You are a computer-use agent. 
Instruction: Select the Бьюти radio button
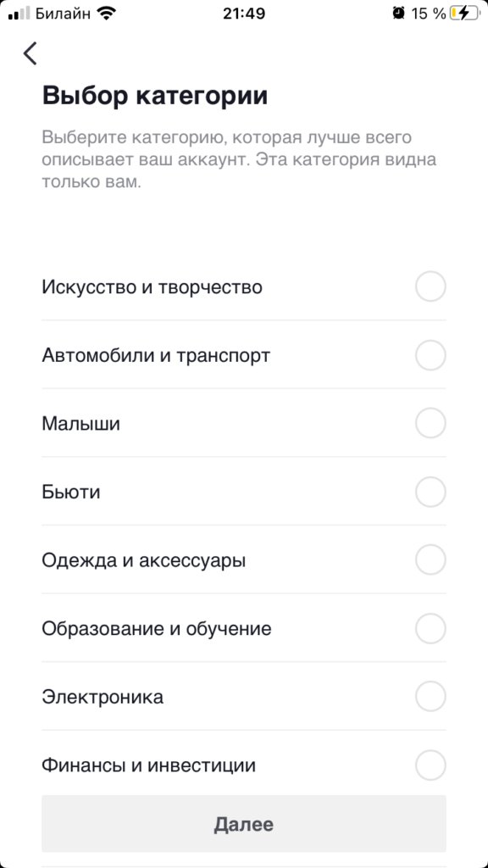(x=431, y=492)
